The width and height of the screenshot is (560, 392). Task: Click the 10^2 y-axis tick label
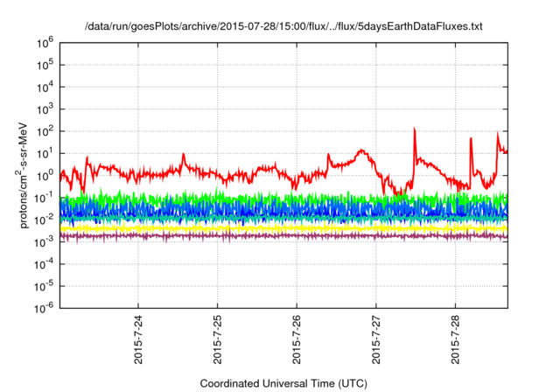point(45,132)
